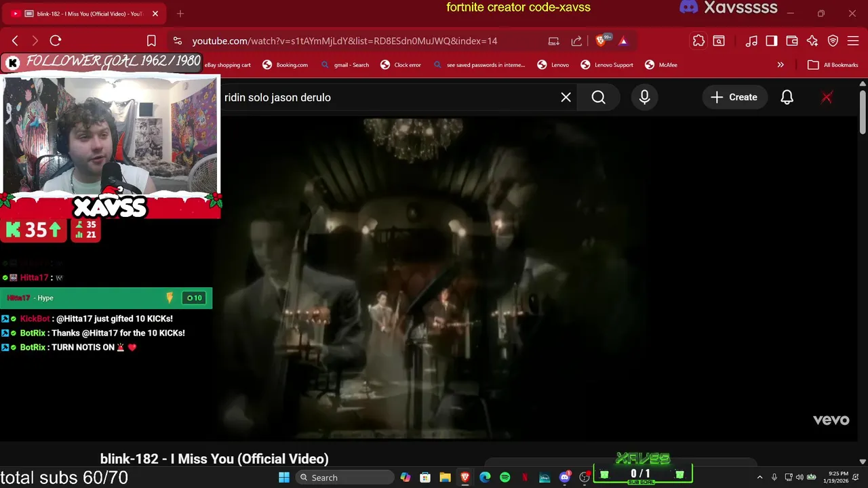Click the Windows taskbar Search box
Screen dimensions: 868x488
point(344,477)
